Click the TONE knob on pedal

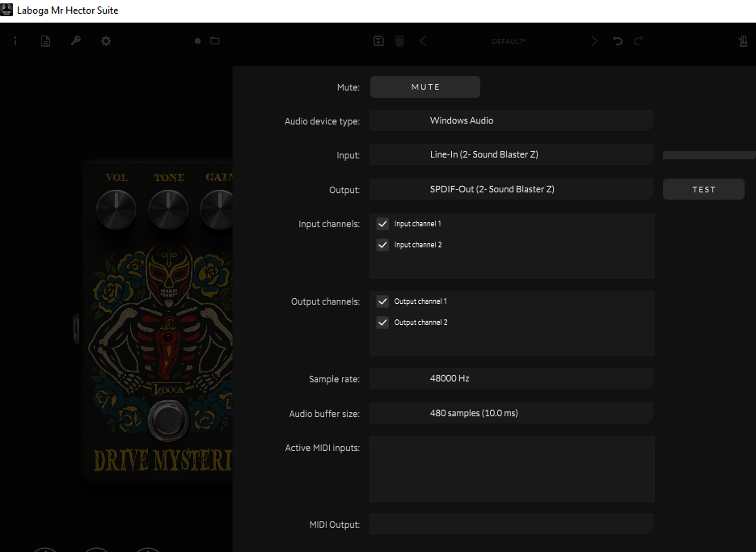[x=168, y=209]
